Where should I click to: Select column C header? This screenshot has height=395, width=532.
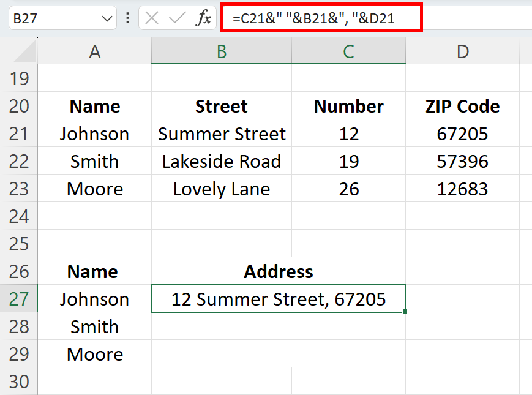coord(348,51)
